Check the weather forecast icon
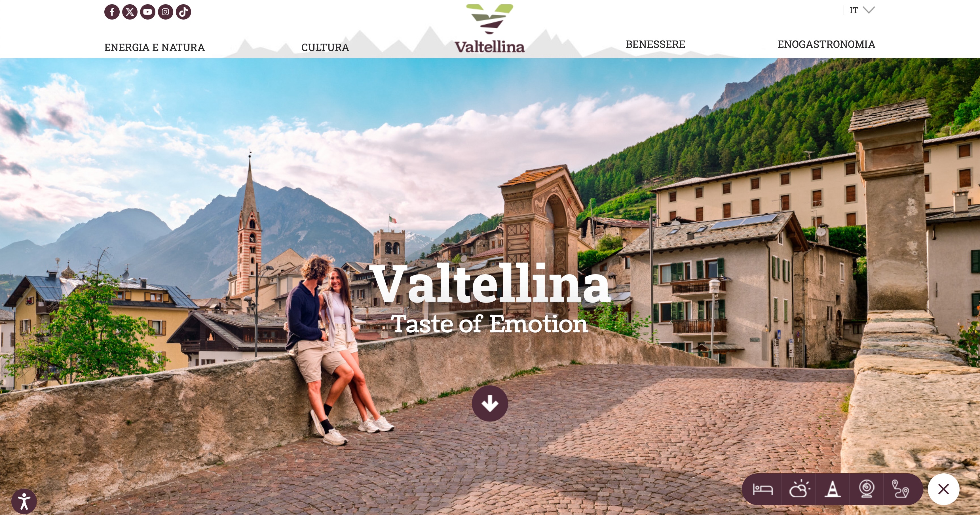 (799, 489)
